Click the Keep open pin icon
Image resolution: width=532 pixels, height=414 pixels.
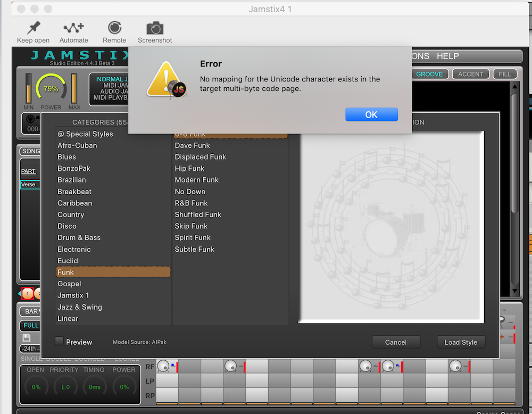[33, 28]
